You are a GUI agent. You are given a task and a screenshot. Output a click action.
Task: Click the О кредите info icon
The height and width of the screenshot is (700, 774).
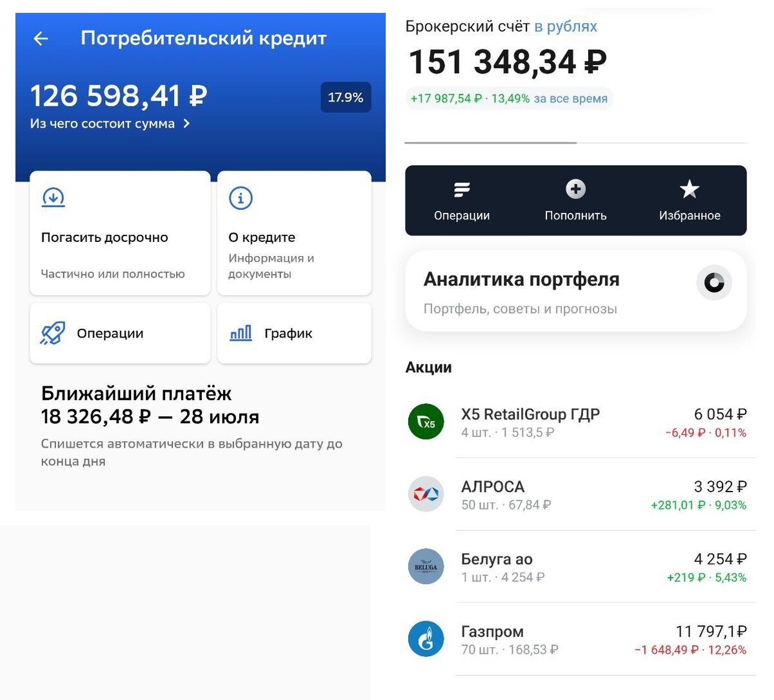[x=240, y=198]
